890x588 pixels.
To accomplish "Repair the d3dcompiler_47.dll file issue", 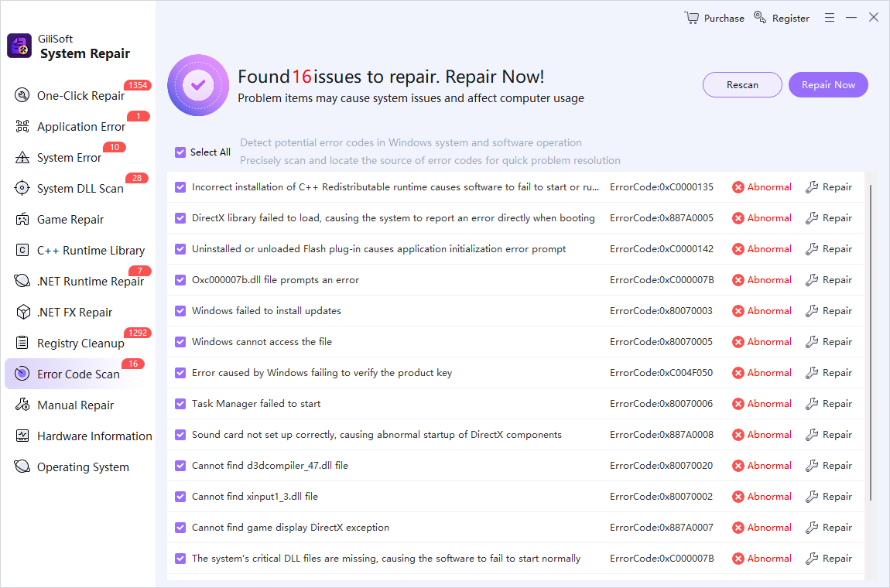I will (x=829, y=466).
